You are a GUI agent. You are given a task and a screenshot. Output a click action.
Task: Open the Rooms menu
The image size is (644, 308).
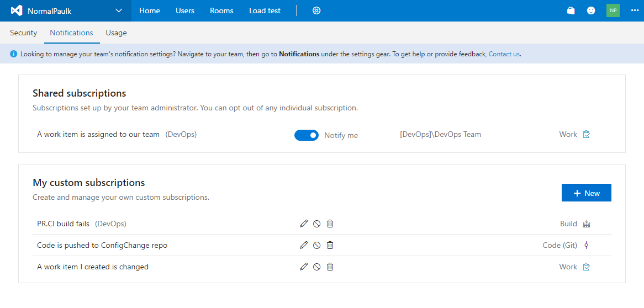[x=222, y=10]
